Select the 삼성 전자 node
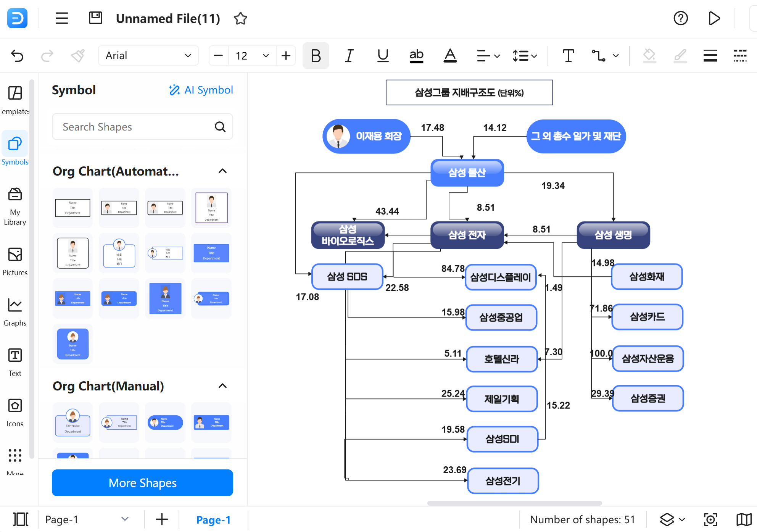The width and height of the screenshot is (757, 532). click(467, 235)
